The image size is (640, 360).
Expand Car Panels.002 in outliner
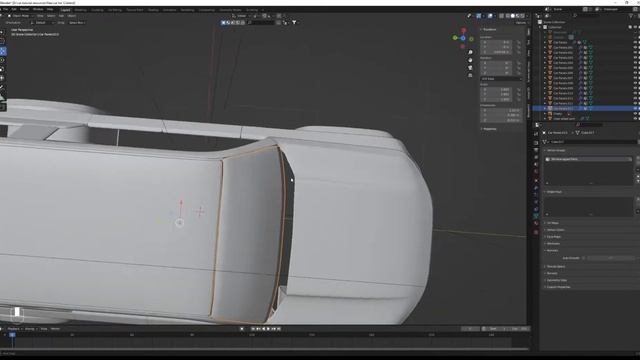[545, 53]
